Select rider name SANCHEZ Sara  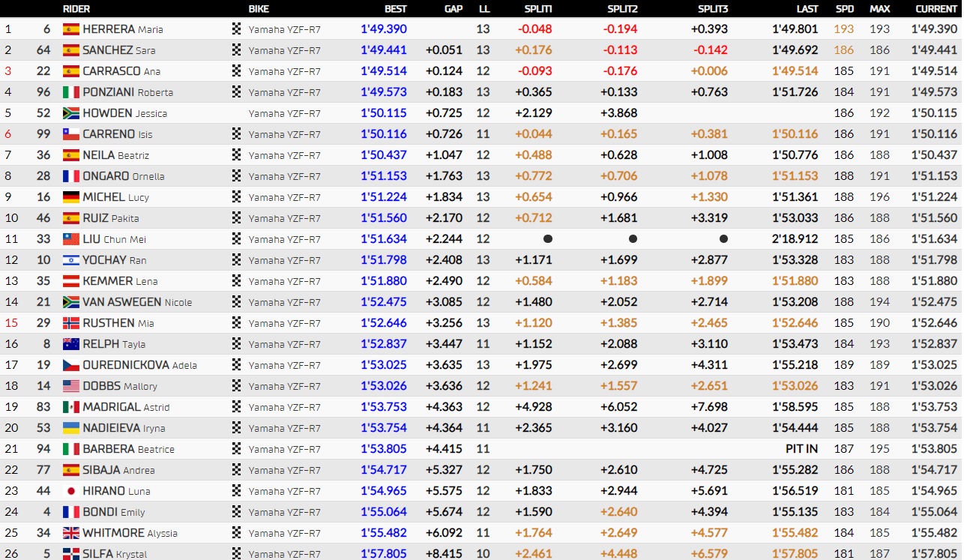coord(118,50)
